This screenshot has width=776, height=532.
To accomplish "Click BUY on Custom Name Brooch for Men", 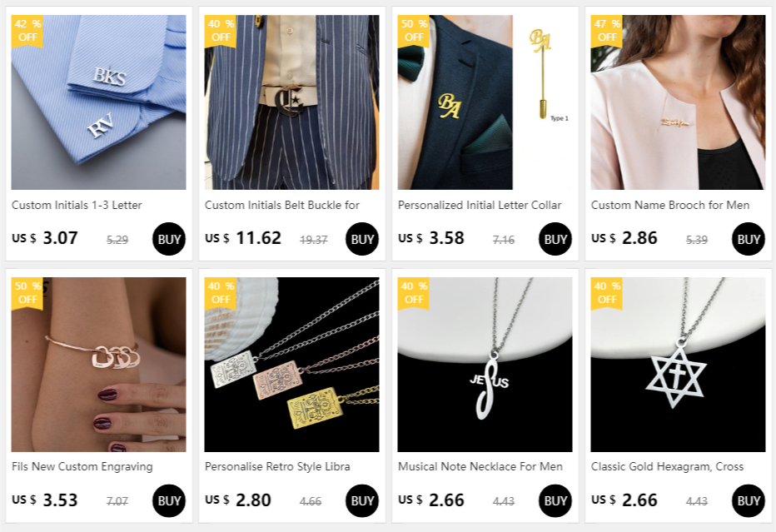I will click(x=748, y=239).
